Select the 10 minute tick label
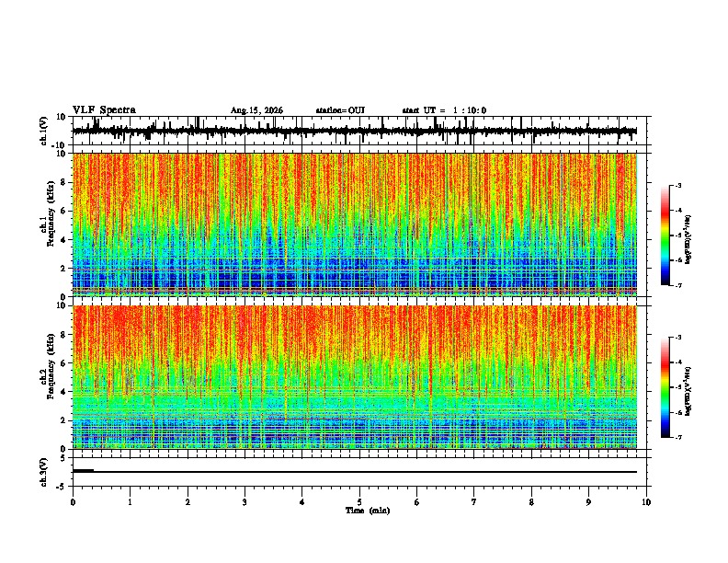The height and width of the screenshot is (563, 728). (x=646, y=502)
